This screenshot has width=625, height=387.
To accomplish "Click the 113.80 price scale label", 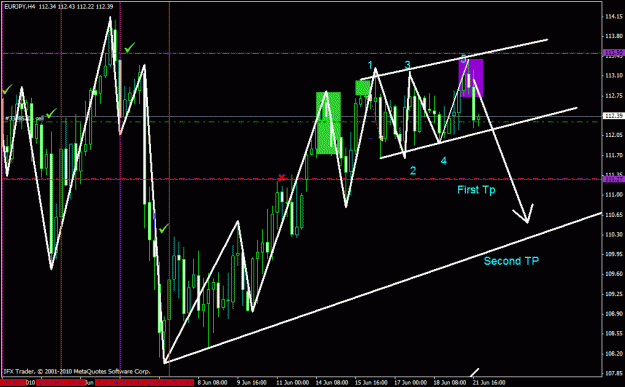I will [x=614, y=36].
